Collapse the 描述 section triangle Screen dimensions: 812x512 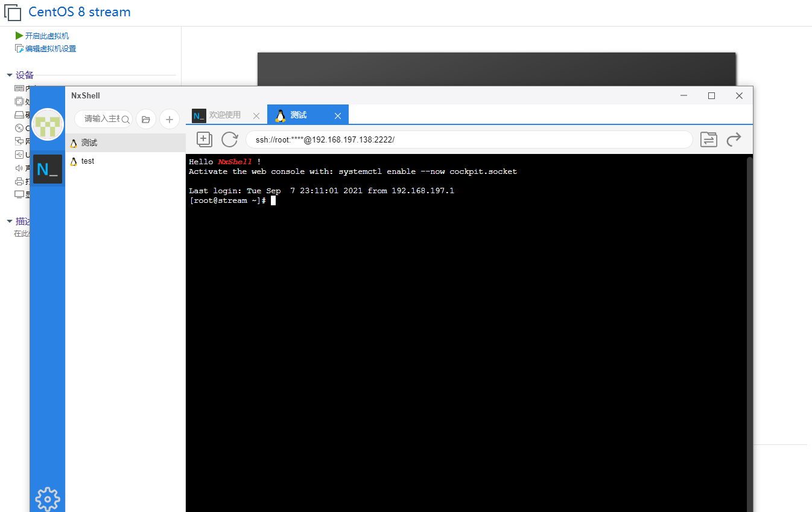(10, 221)
